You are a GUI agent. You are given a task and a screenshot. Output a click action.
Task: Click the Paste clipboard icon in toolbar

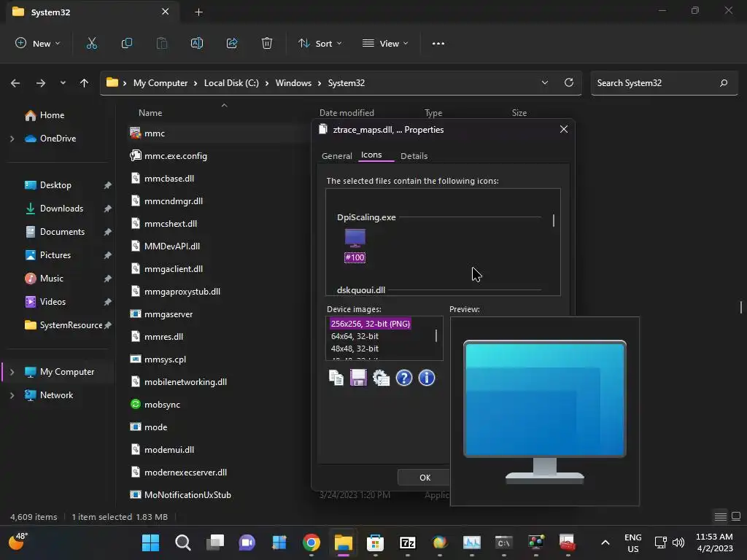tap(162, 43)
